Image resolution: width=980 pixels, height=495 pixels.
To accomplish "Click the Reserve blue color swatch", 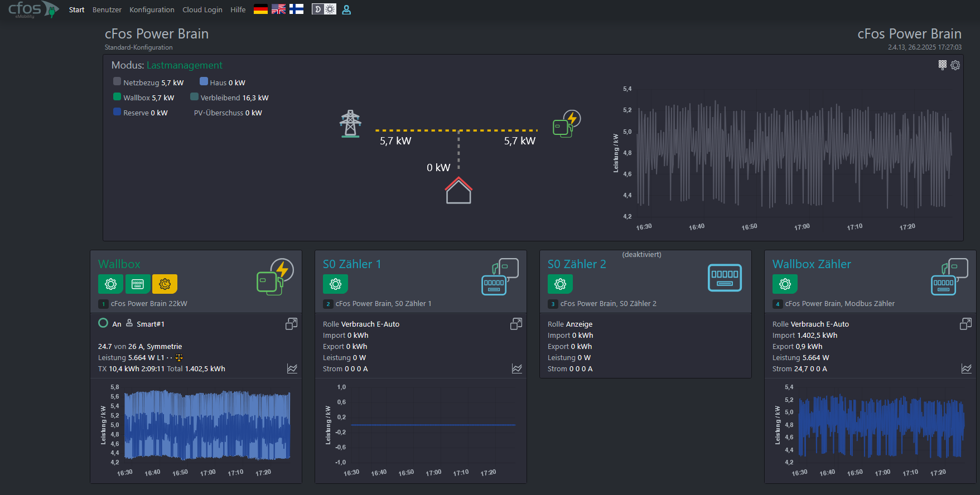I will 117,111.
